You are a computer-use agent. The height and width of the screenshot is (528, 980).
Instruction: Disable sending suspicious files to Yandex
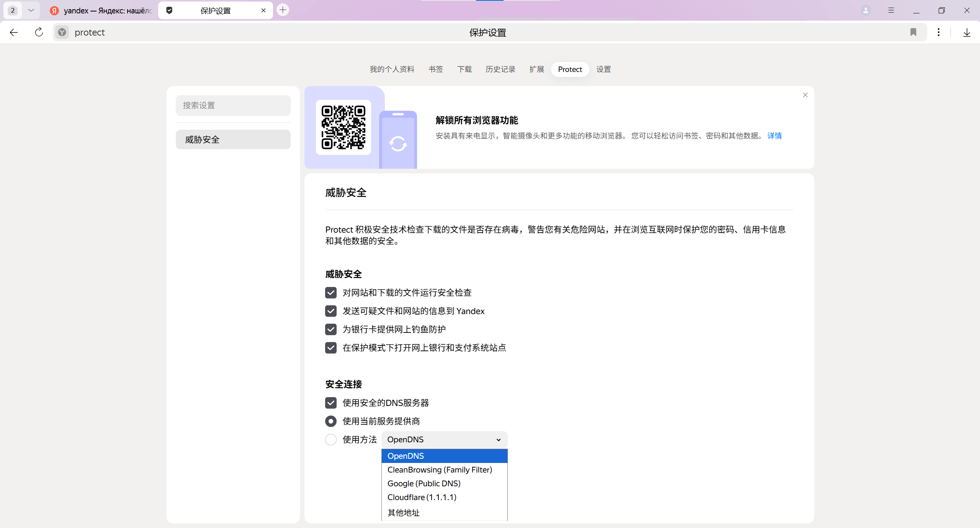pos(330,311)
